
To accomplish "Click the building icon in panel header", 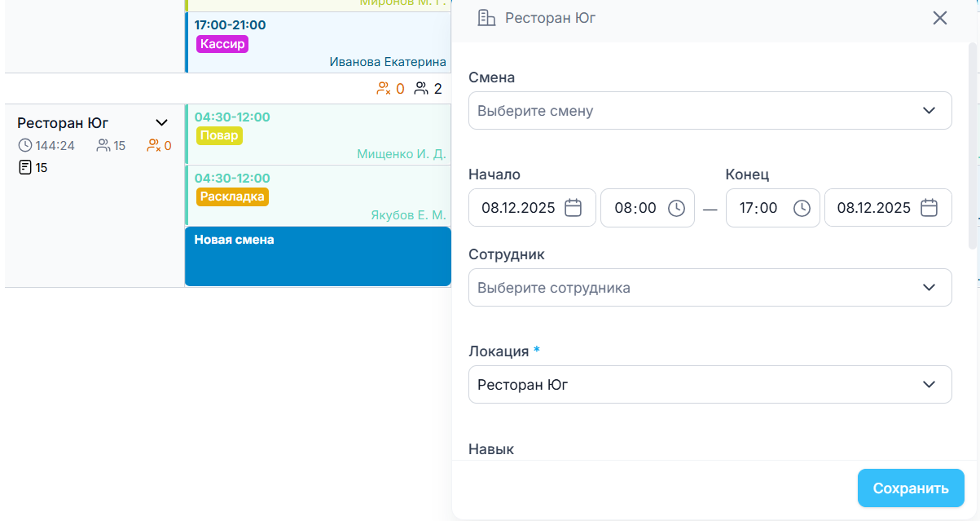I will pos(486,18).
